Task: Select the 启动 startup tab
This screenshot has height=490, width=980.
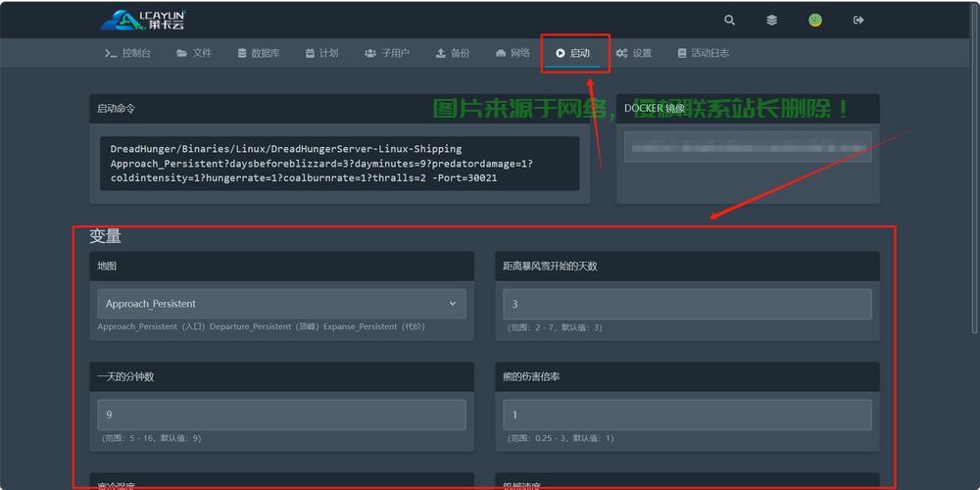Action: coord(573,53)
